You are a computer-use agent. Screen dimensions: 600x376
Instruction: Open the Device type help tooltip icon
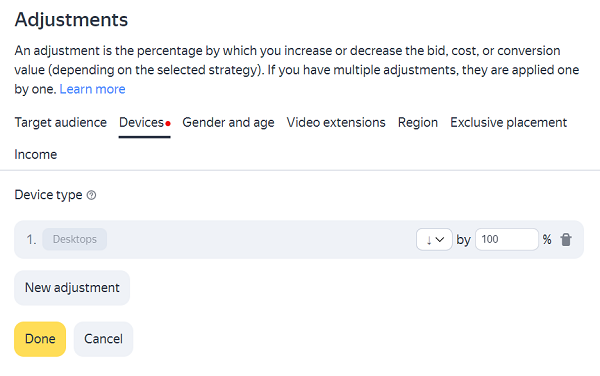[x=91, y=195]
